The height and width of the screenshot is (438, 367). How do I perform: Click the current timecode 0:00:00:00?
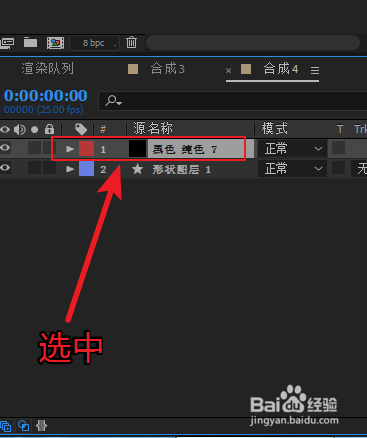click(46, 96)
